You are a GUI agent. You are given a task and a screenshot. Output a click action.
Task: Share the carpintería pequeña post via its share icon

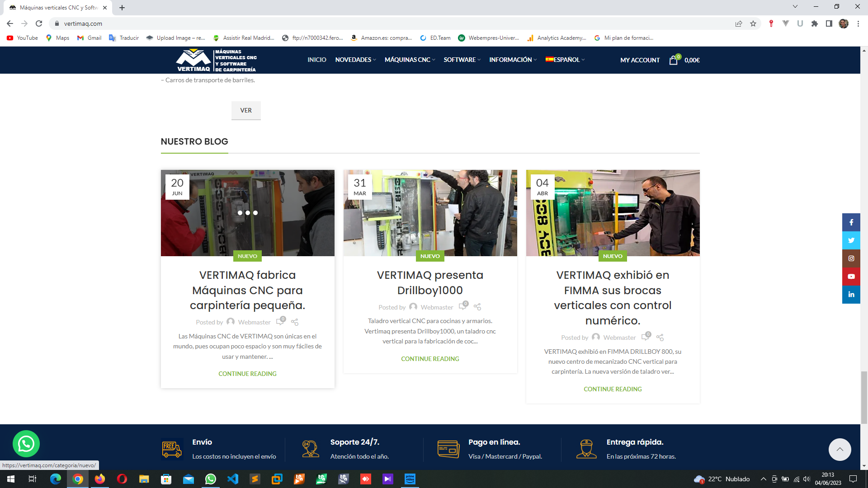coord(295,322)
